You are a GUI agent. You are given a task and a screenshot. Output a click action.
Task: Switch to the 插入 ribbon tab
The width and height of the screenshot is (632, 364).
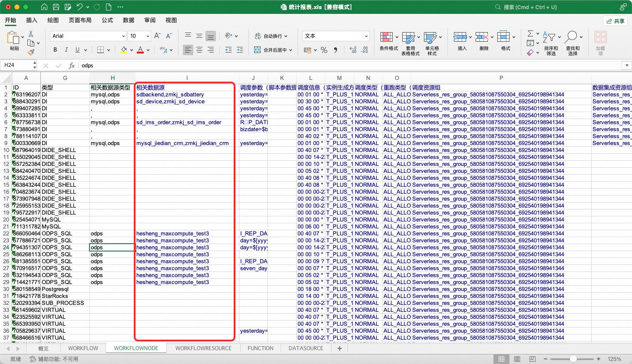[x=32, y=20]
